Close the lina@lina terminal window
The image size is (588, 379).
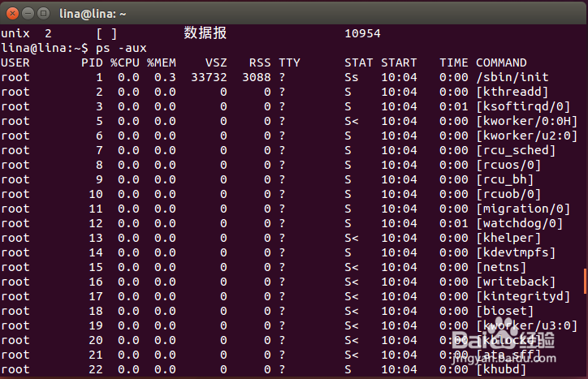click(12, 14)
